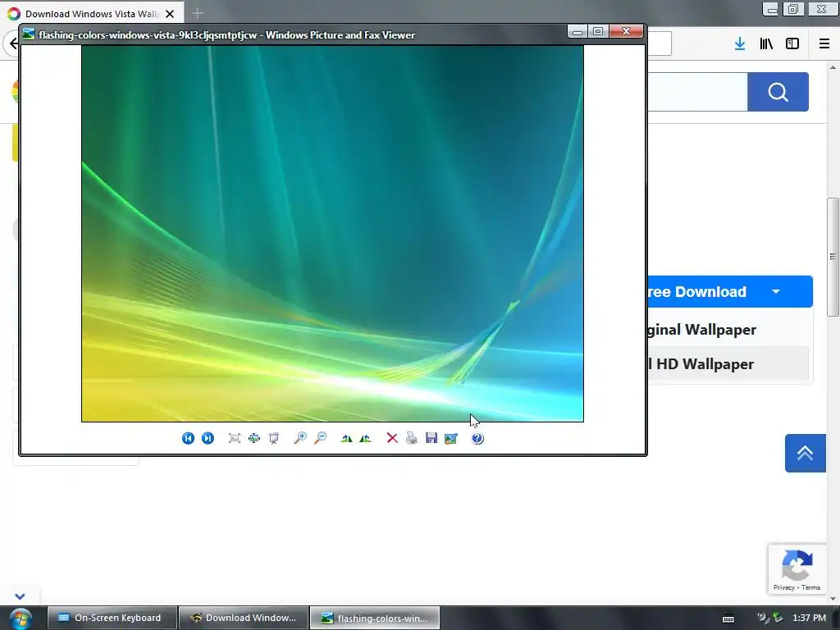Click the scroll-to-top double chevron button
Viewport: 840px width, 630px height.
click(806, 453)
